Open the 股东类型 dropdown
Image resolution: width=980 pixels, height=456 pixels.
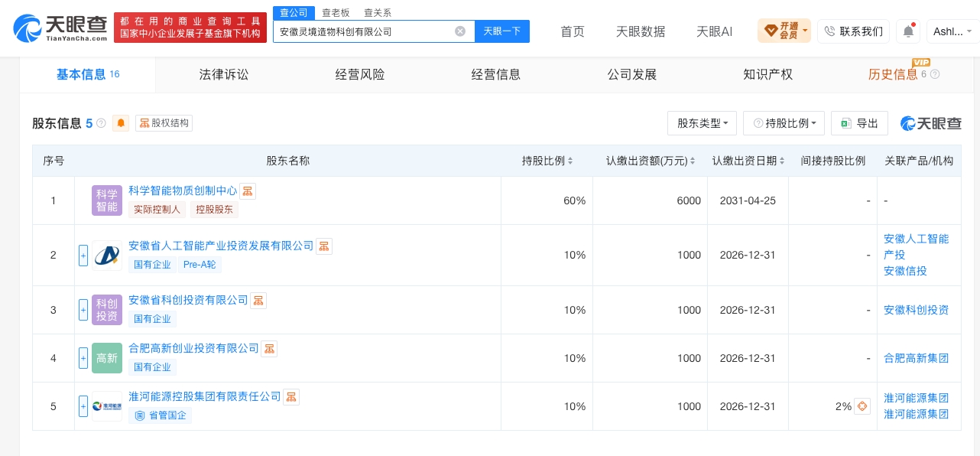[703, 123]
